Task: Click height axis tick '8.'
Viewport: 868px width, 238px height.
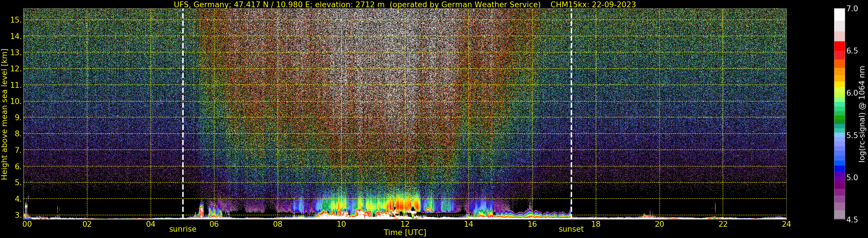Action: [x=18, y=134]
